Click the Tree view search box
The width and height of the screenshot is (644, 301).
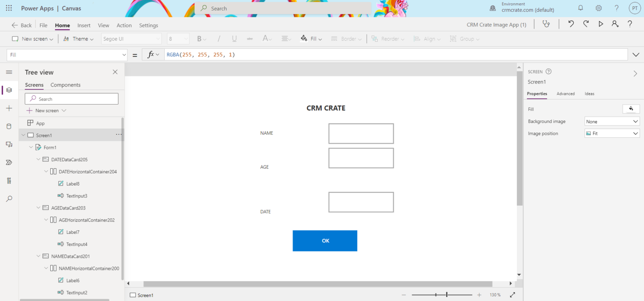click(x=71, y=98)
